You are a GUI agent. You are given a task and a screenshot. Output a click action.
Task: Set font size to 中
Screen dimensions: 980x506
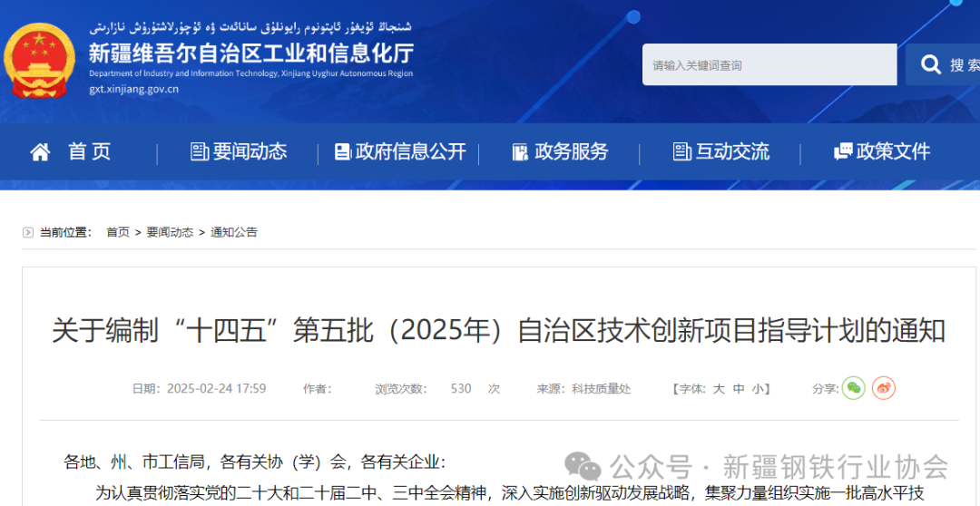[x=739, y=389]
